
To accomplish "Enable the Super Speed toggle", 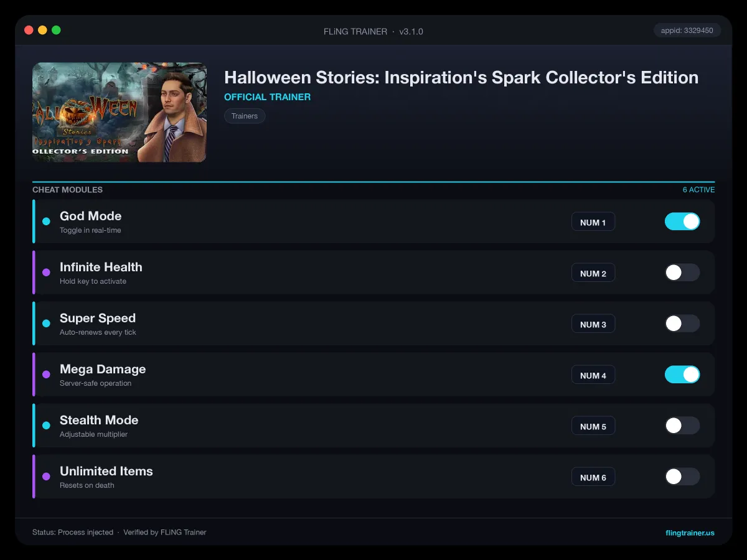I will pos(682,324).
